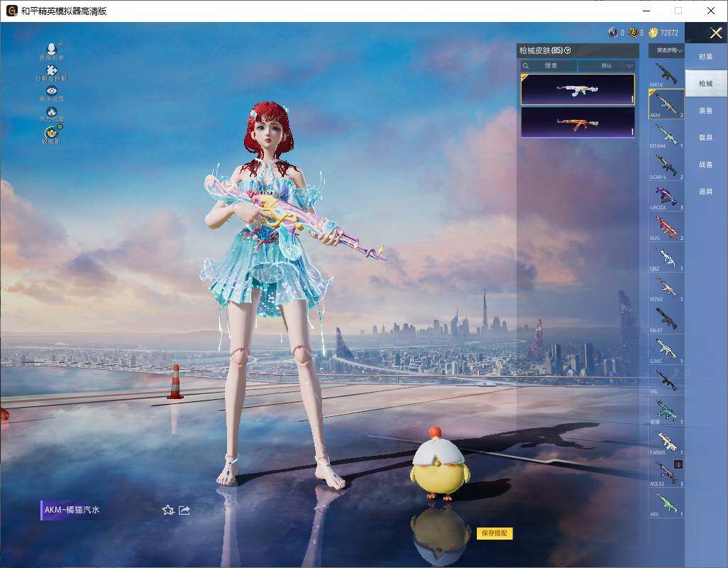Select the GROZA weapon icon
Image resolution: width=728 pixels, height=568 pixels.
666,196
